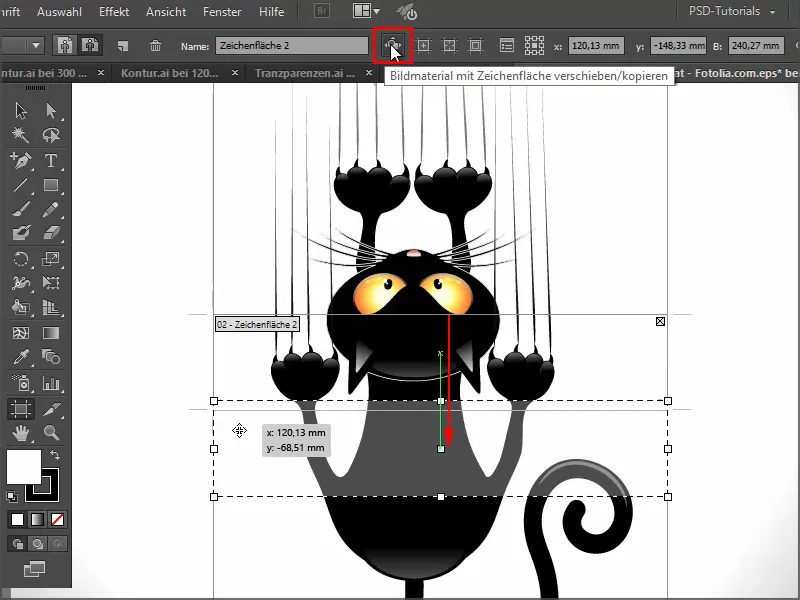Viewport: 800px width, 600px height.
Task: Choose the Eraser tool
Action: tap(51, 233)
